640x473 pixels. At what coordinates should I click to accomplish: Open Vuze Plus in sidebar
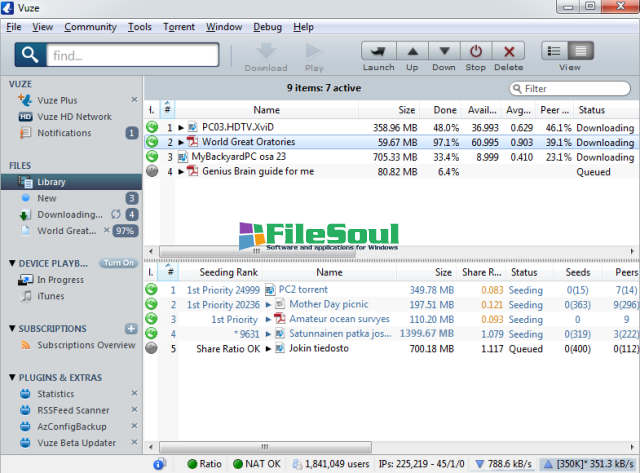coord(57,100)
